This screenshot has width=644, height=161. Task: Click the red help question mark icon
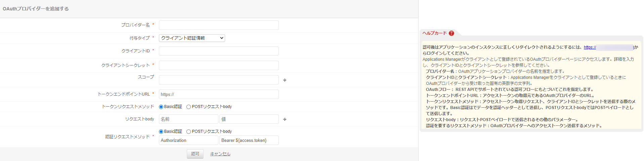451,33
